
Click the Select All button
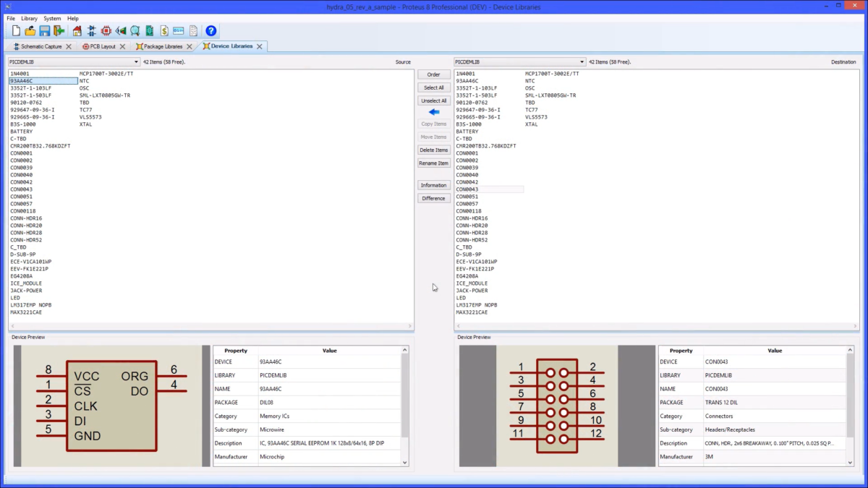(434, 87)
